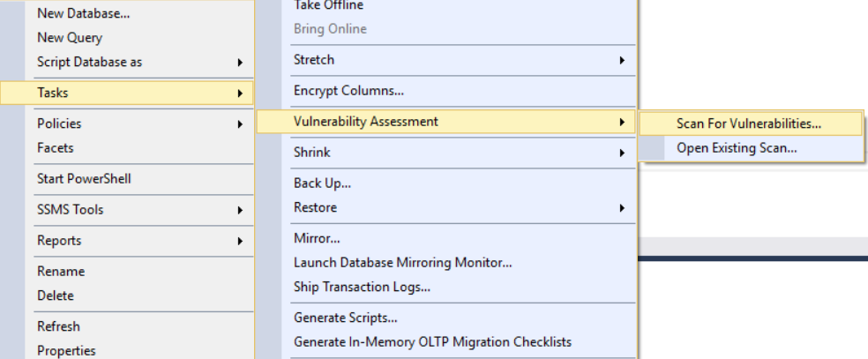
Task: Select New Query from context menu
Action: click(70, 38)
